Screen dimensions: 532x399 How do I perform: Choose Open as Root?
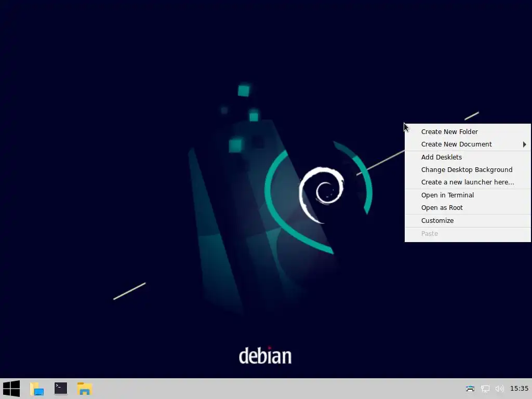point(468,208)
